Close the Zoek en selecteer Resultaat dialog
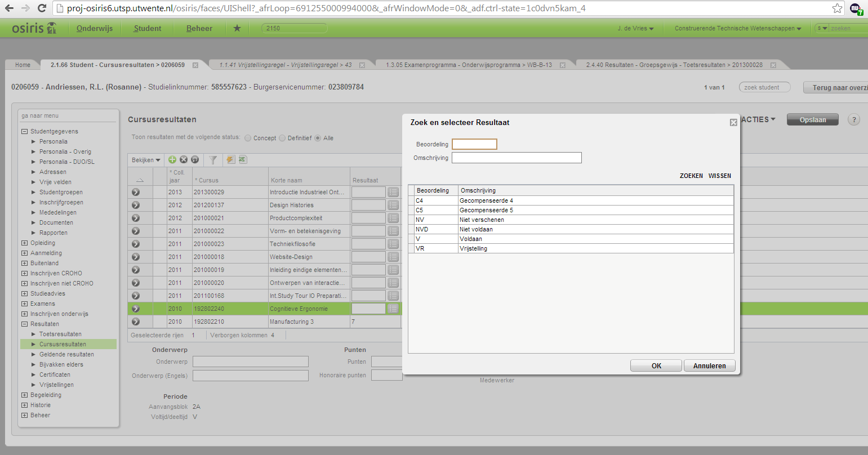This screenshot has width=868, height=455. (733, 122)
